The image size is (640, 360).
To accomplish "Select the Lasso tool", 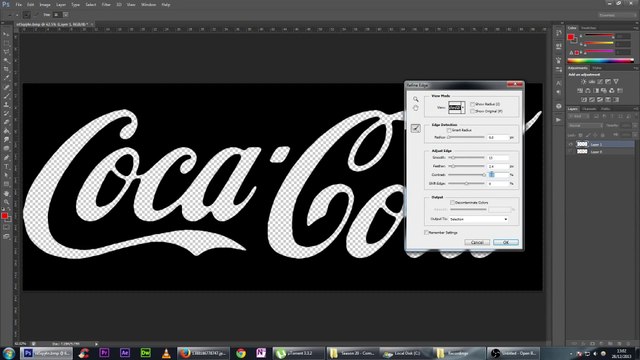I will [6, 52].
